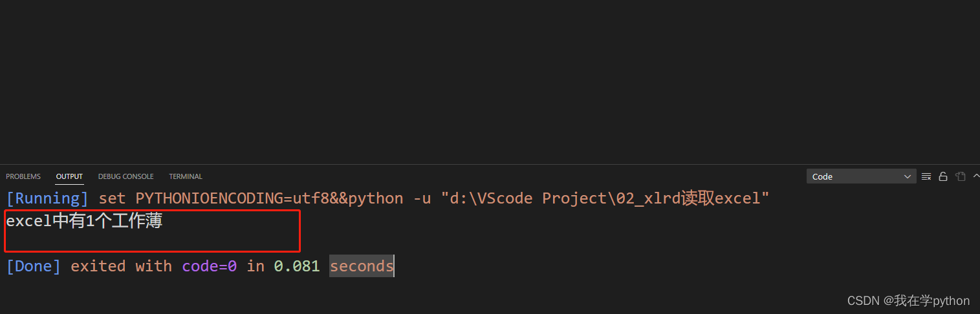Select the OUTPUT tab
Screen dimensions: 980x314
click(x=69, y=176)
